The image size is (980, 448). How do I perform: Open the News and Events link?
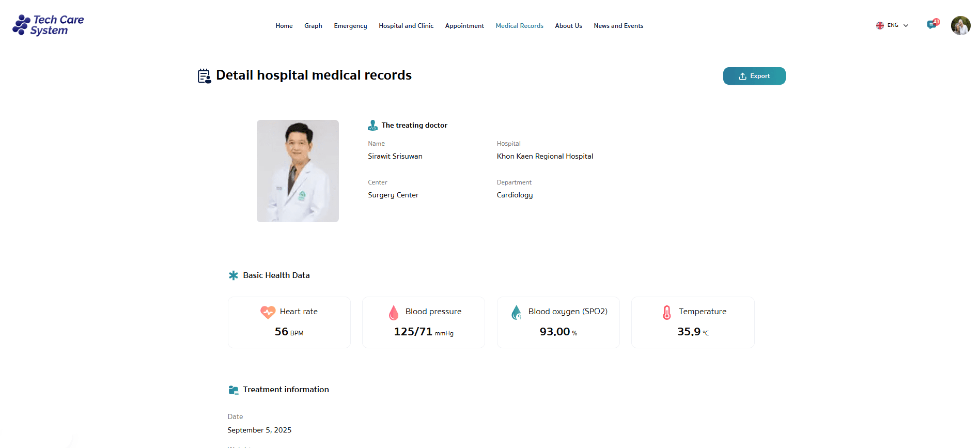(618, 26)
